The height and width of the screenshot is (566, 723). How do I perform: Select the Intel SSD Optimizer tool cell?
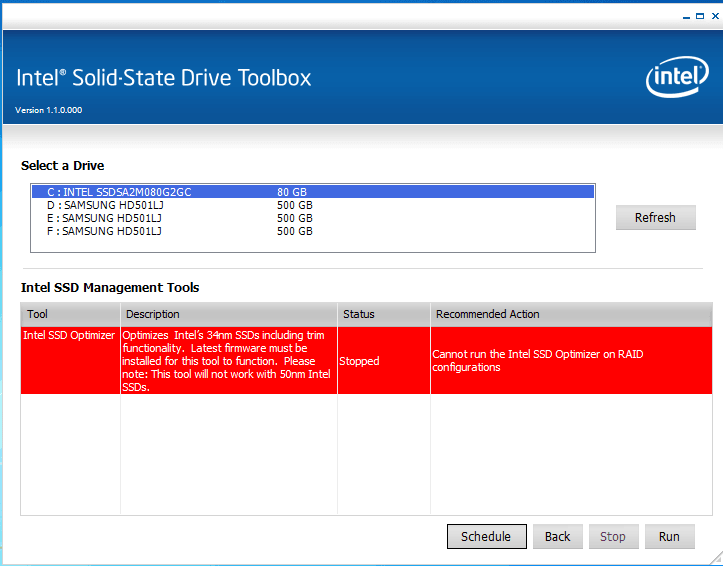pyautogui.click(x=70, y=360)
